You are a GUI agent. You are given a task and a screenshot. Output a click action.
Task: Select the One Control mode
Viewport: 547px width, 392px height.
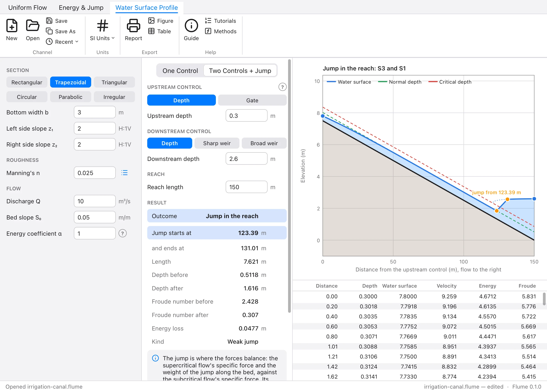180,70
